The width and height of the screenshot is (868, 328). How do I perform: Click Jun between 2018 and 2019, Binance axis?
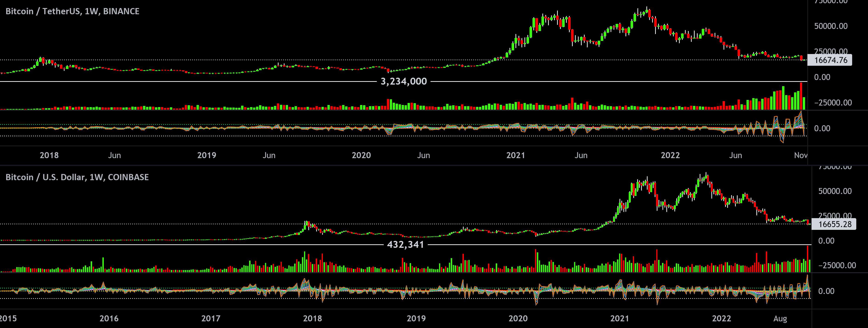(115, 156)
